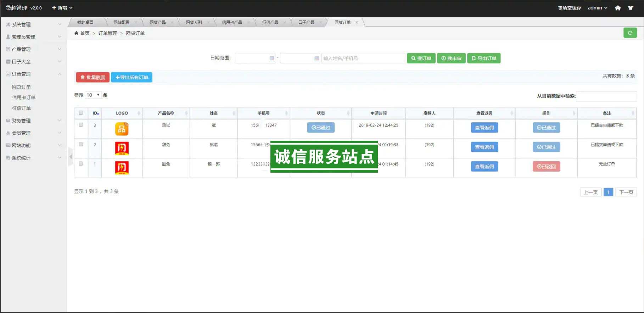Open the start date calendar picker icon
Image resolution: width=644 pixels, height=313 pixels.
point(272,58)
